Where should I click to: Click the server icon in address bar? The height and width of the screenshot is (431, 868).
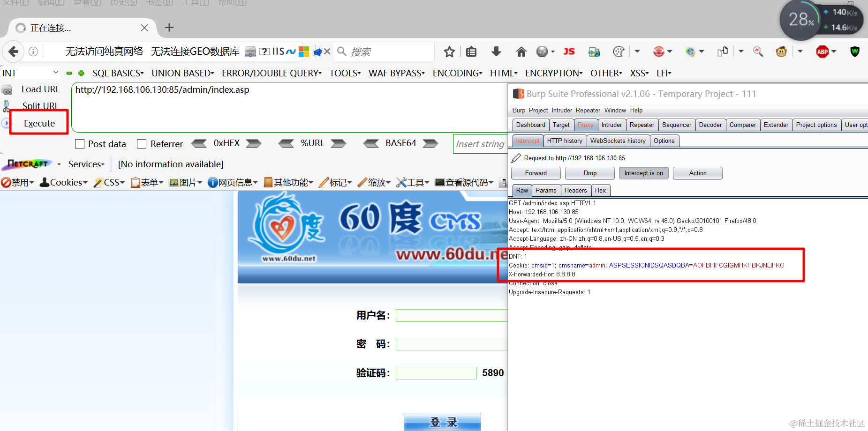(250, 52)
